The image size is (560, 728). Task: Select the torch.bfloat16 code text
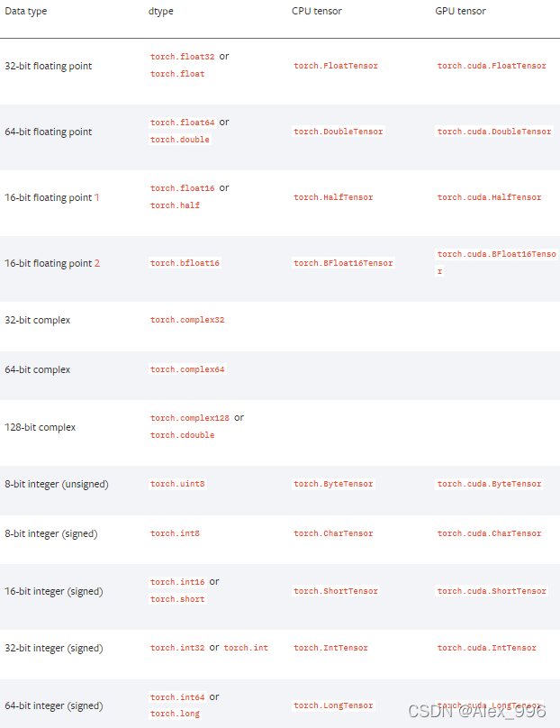tap(185, 263)
